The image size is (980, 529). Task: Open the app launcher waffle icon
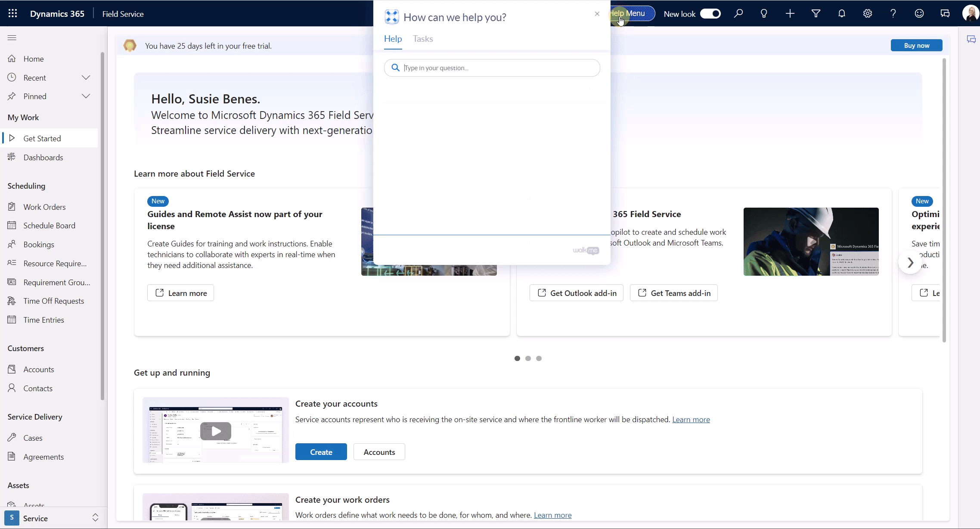tap(12, 14)
